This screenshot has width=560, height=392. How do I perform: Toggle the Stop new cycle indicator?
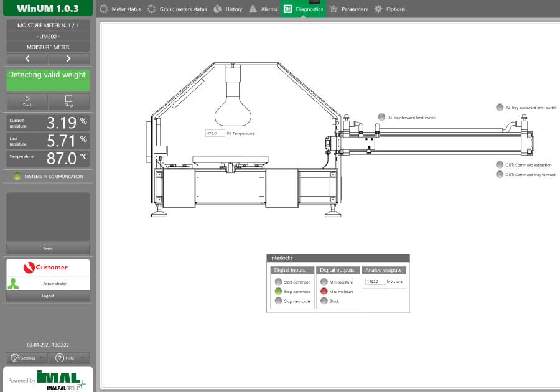pos(278,301)
